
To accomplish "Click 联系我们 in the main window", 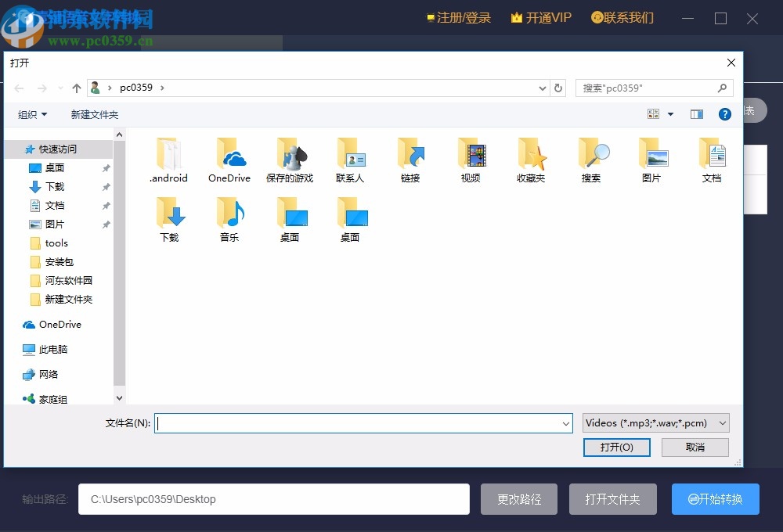I will pos(622,18).
